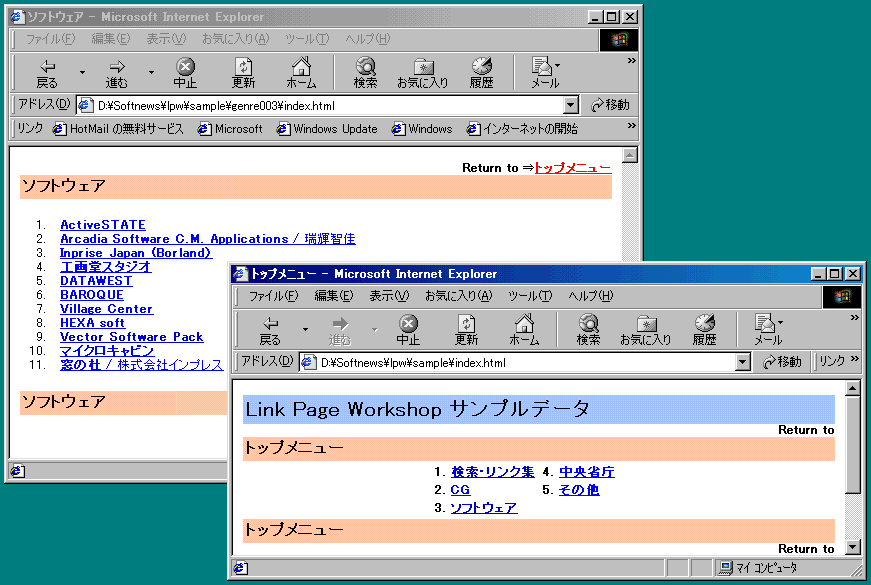Open ヘルプ(H) menu in ソフトウェア window

tap(368, 39)
